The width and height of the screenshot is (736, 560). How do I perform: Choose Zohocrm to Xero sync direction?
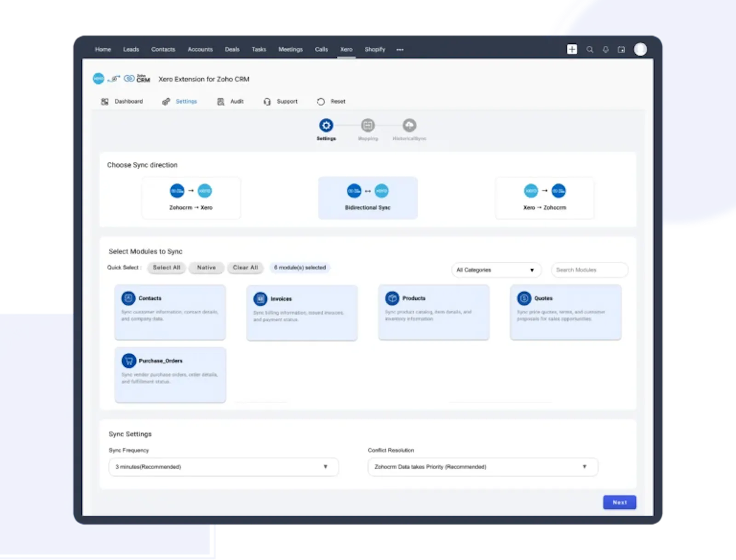[191, 198]
